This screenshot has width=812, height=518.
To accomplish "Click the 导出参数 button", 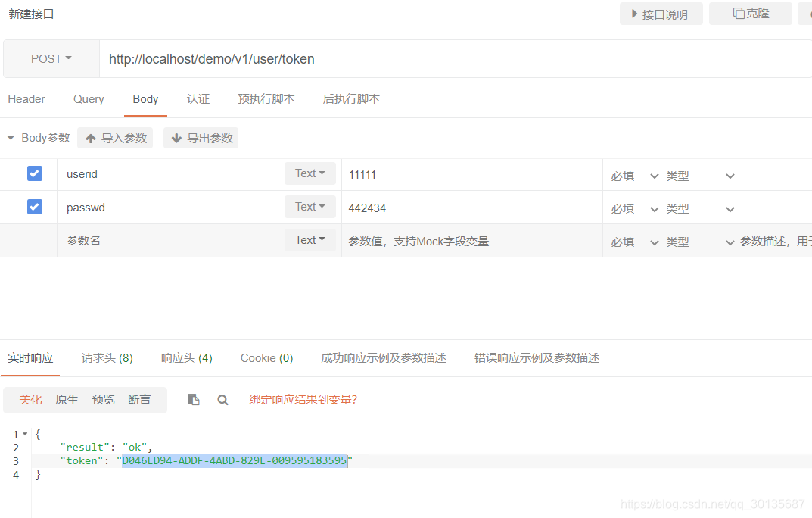I will click(x=201, y=138).
